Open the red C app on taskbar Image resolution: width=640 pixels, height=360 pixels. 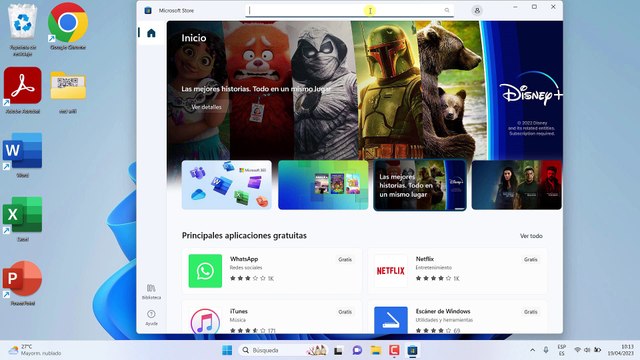(x=394, y=350)
